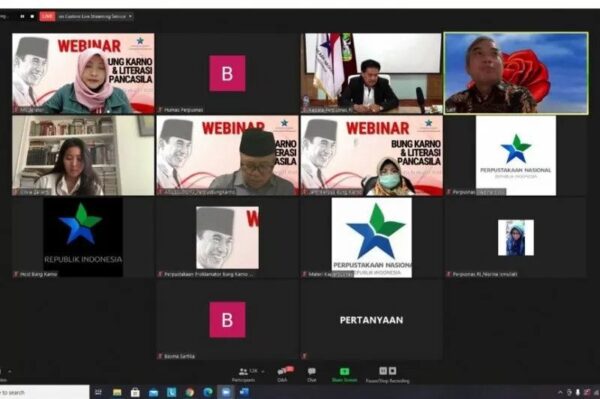
Task: Expand the audio options caret at bottom-left
Action: [10, 371]
